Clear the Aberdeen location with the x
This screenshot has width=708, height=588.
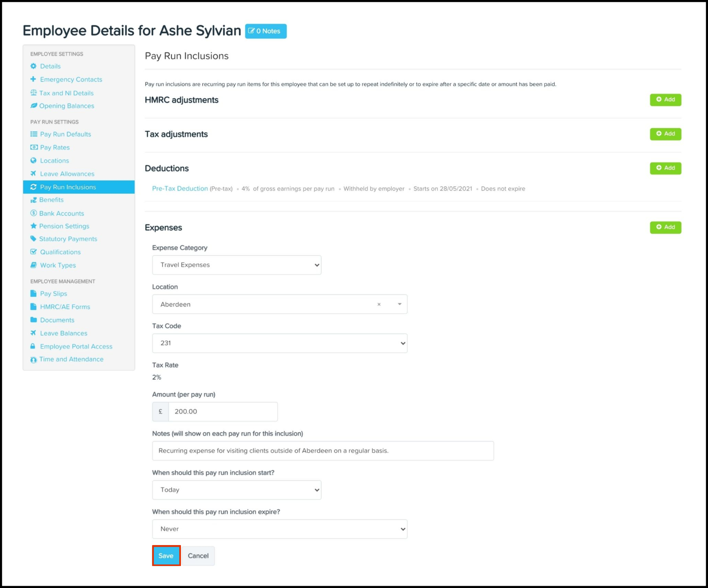click(379, 304)
